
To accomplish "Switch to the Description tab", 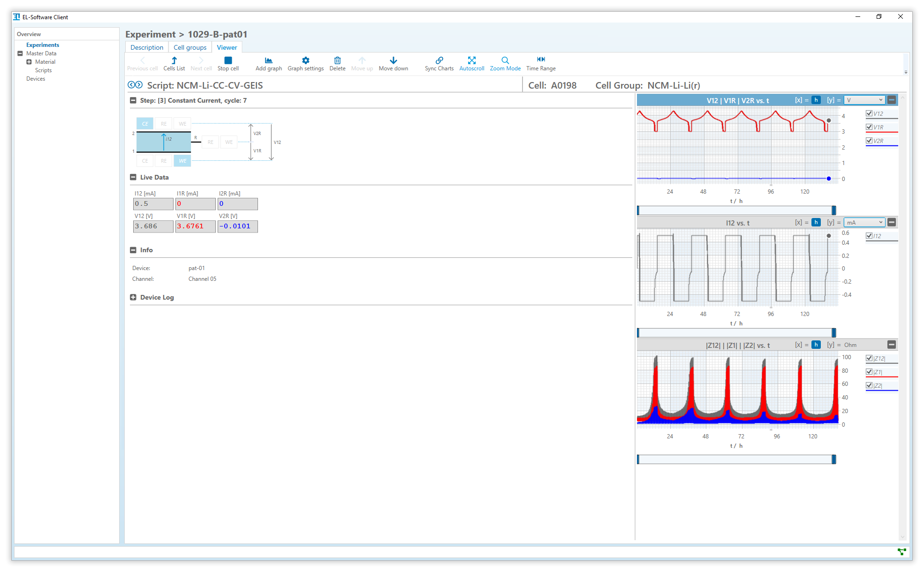I will click(147, 47).
